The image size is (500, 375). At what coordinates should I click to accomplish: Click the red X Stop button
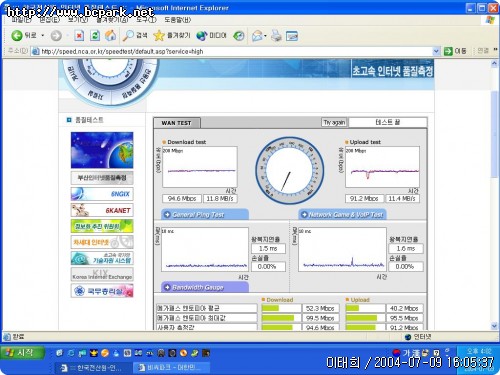(79, 36)
